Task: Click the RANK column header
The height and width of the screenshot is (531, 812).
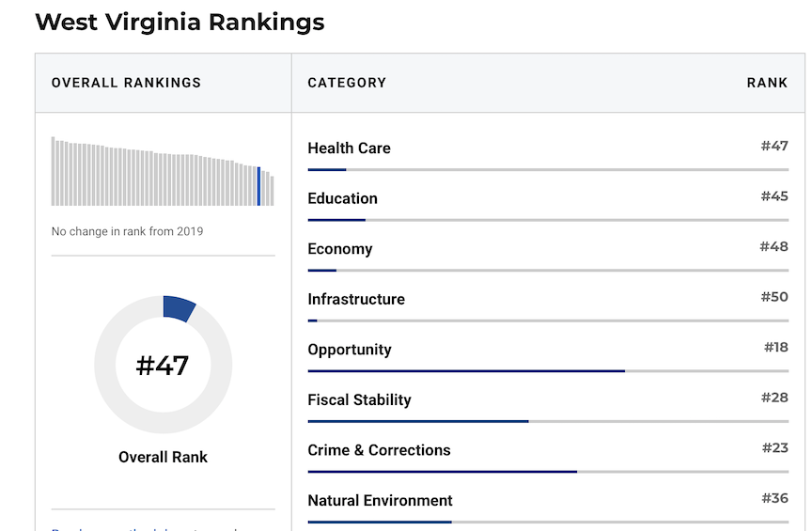Action: [x=767, y=83]
